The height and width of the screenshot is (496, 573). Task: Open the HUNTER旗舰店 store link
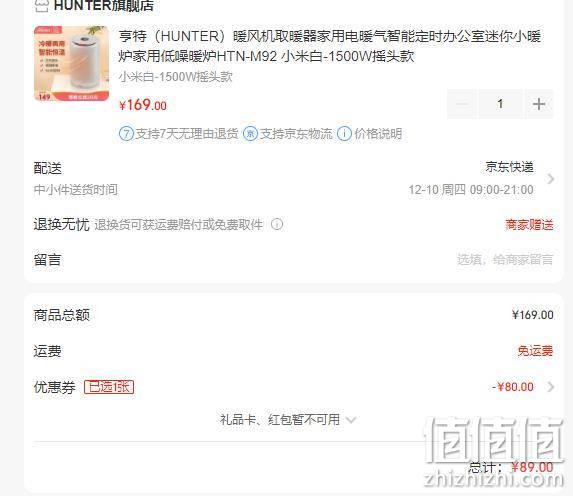(103, 5)
